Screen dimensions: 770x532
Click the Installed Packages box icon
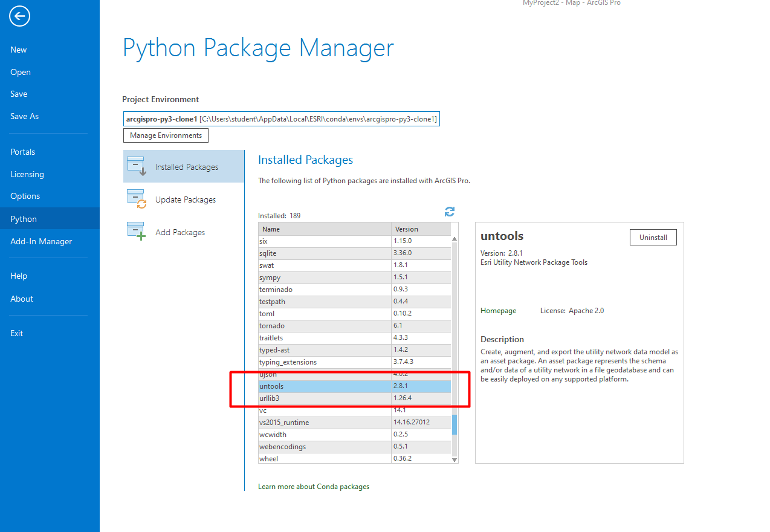click(136, 166)
